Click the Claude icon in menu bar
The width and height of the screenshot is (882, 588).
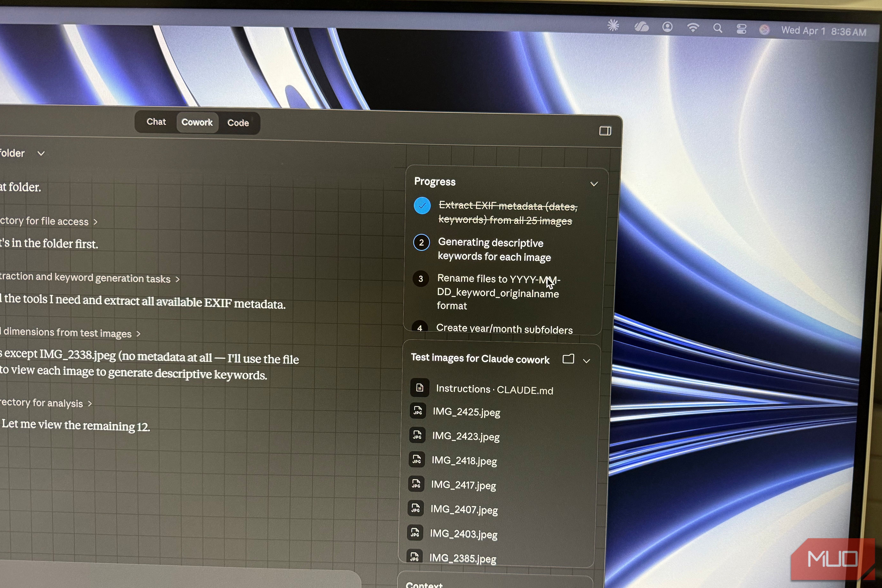point(613,26)
